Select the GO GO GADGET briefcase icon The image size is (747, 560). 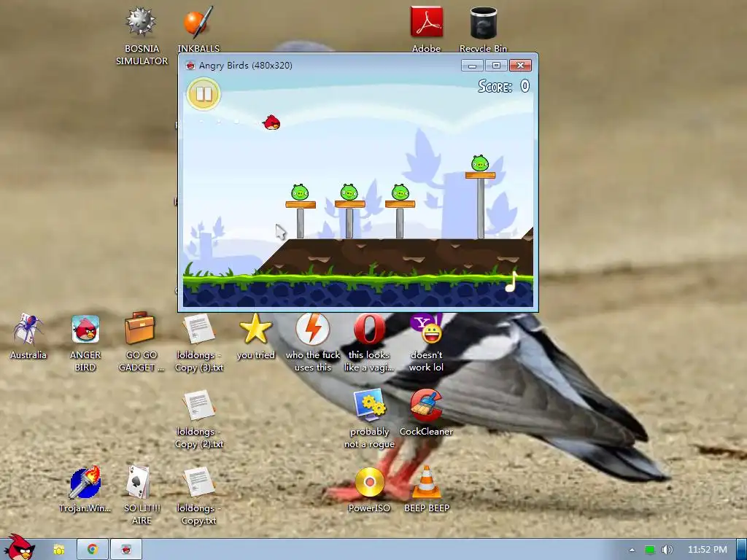click(x=141, y=343)
